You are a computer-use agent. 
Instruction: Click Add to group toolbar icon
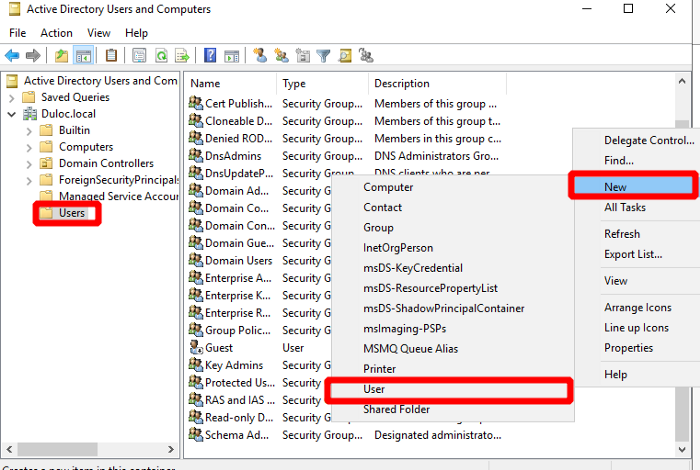coord(367,55)
